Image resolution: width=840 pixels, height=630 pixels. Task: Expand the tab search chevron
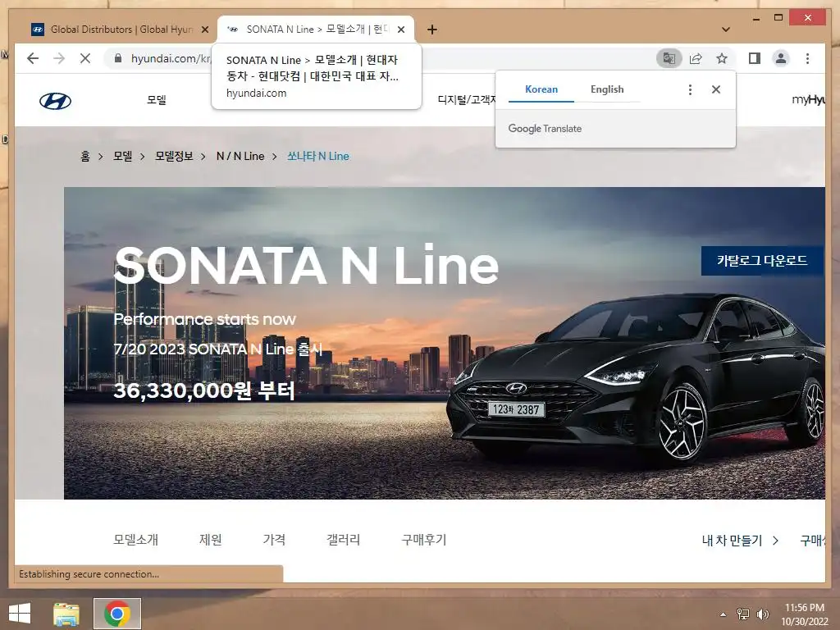click(x=725, y=30)
